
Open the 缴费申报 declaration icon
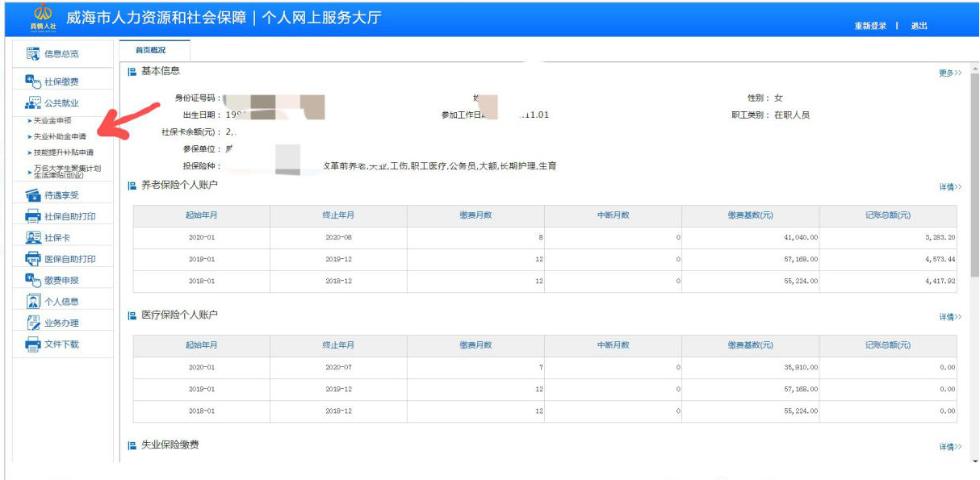(x=33, y=280)
